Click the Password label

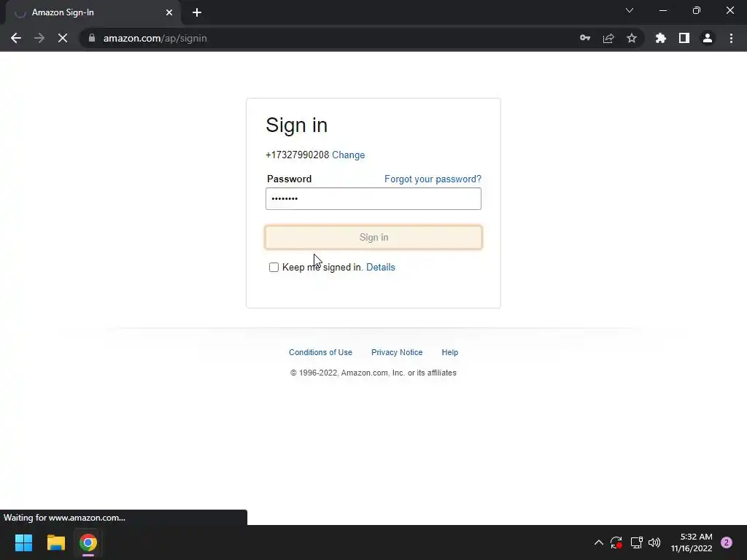289,179
